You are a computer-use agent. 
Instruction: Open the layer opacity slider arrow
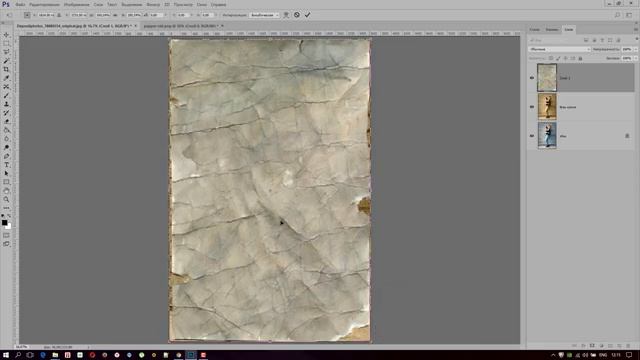(x=636, y=49)
